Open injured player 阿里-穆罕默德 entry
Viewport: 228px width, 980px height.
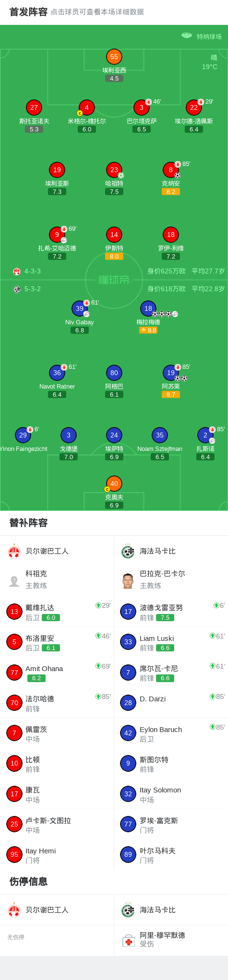click(171, 940)
